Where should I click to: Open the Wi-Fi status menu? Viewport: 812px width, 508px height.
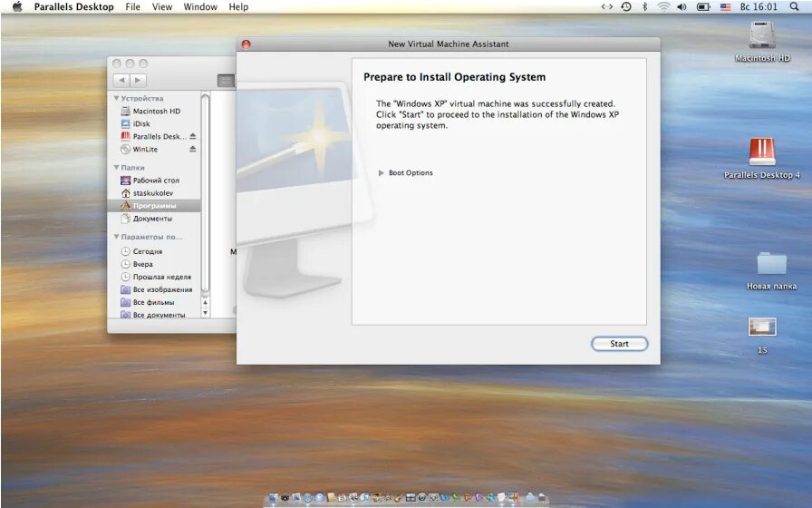[663, 6]
